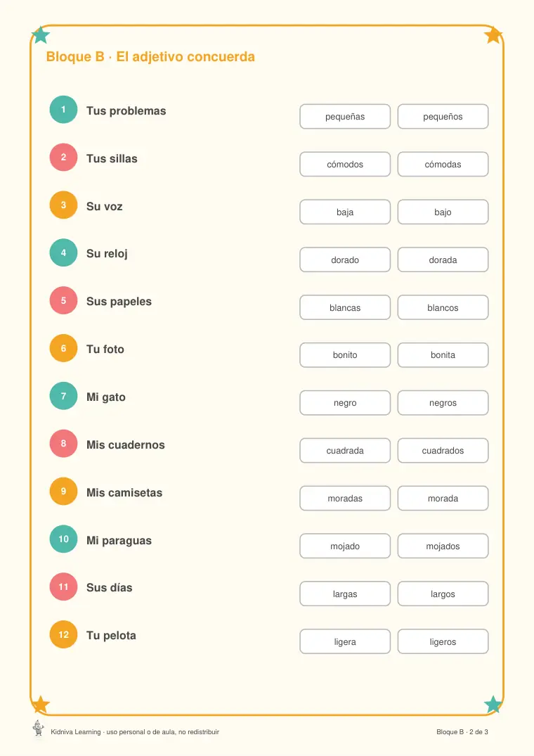Click the 'Bloque B · El adjetivo concuerda' heading
The image size is (534, 756).
[150, 57]
